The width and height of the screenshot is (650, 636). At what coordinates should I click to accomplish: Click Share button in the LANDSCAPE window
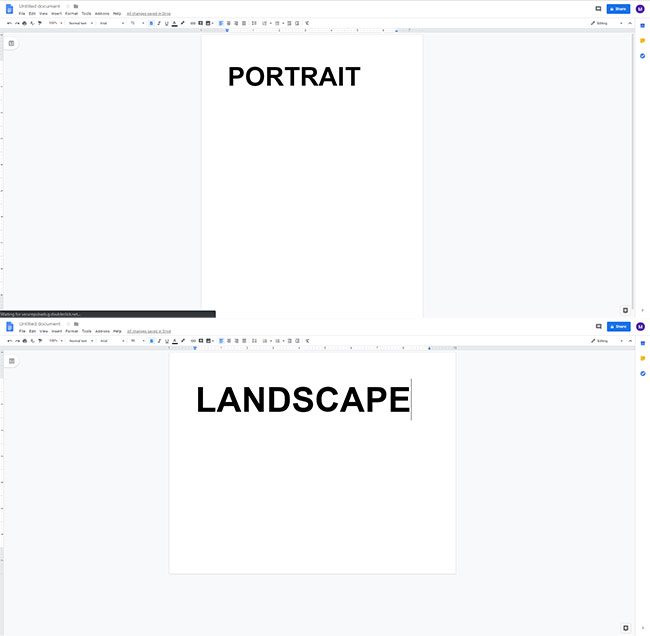coord(618,326)
